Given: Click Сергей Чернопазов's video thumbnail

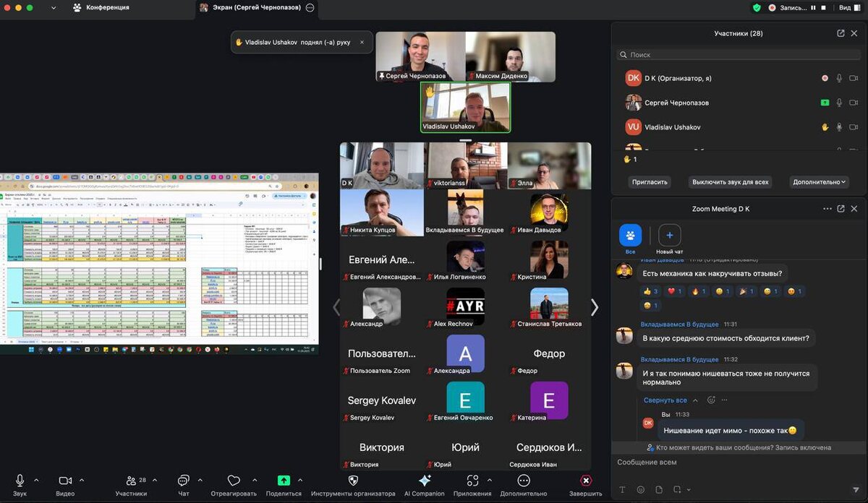Looking at the screenshot, I should click(x=420, y=56).
